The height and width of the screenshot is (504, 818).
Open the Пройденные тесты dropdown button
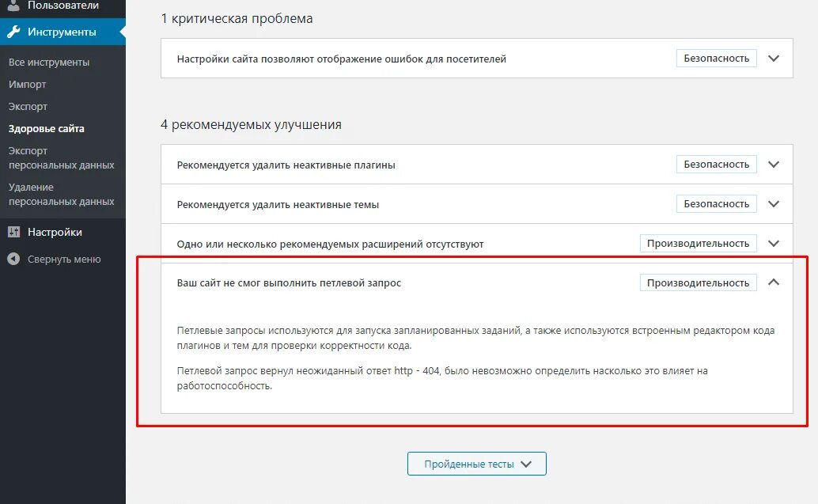coord(476,464)
